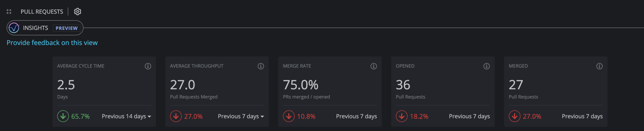Click the drag handle dots icon
Viewport: 644px width, 131px height.
[9, 12]
